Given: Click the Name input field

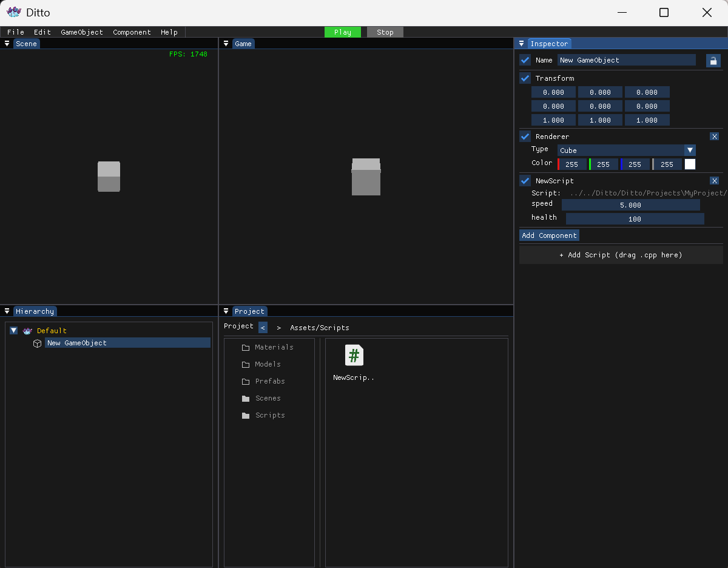Looking at the screenshot, I should tap(627, 60).
